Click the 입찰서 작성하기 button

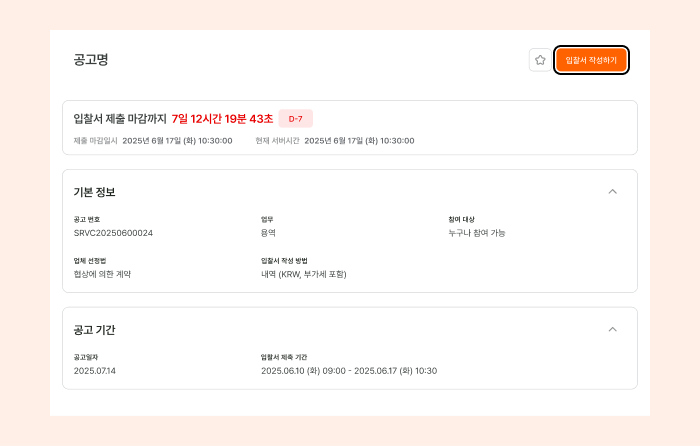pos(591,60)
